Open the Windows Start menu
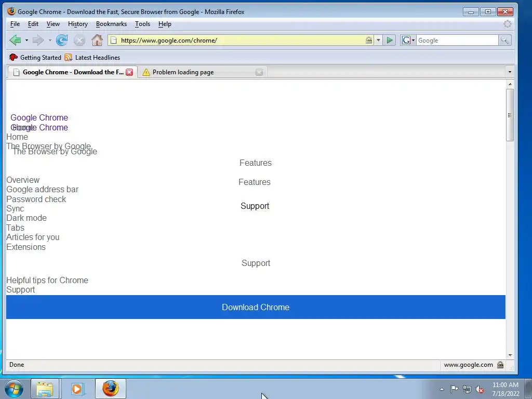 (x=14, y=389)
